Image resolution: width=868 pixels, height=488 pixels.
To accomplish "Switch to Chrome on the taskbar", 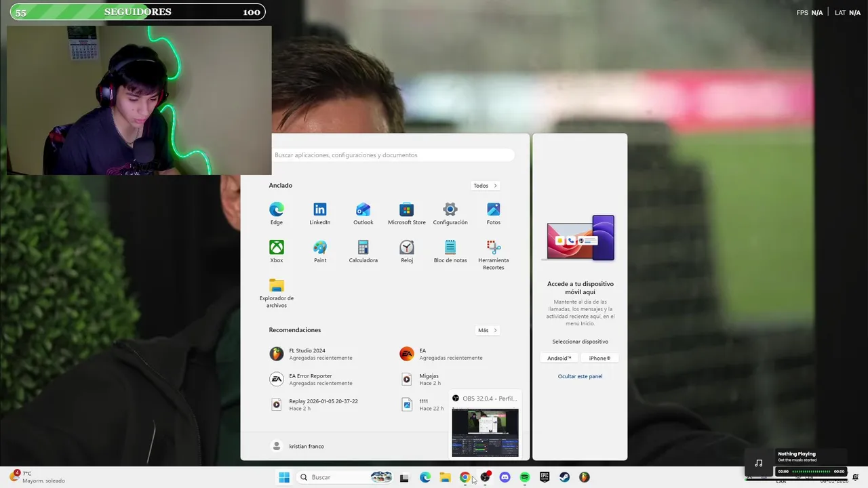I will 465,477.
